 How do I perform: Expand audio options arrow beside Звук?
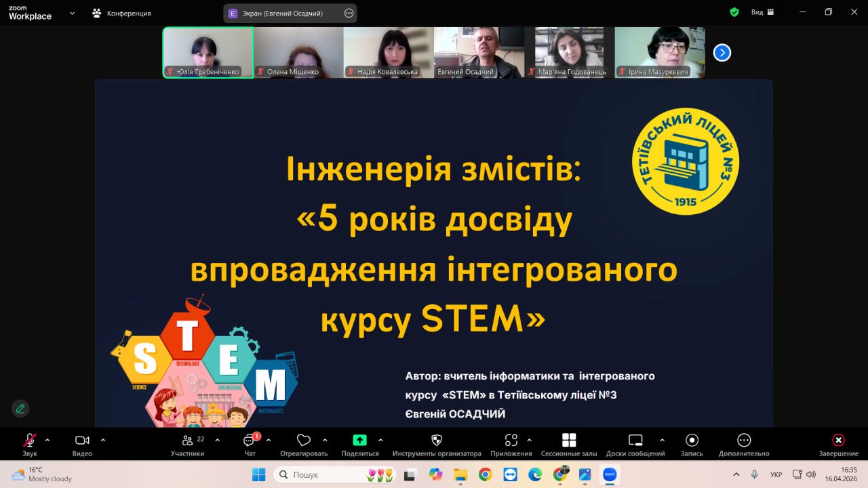(x=47, y=440)
